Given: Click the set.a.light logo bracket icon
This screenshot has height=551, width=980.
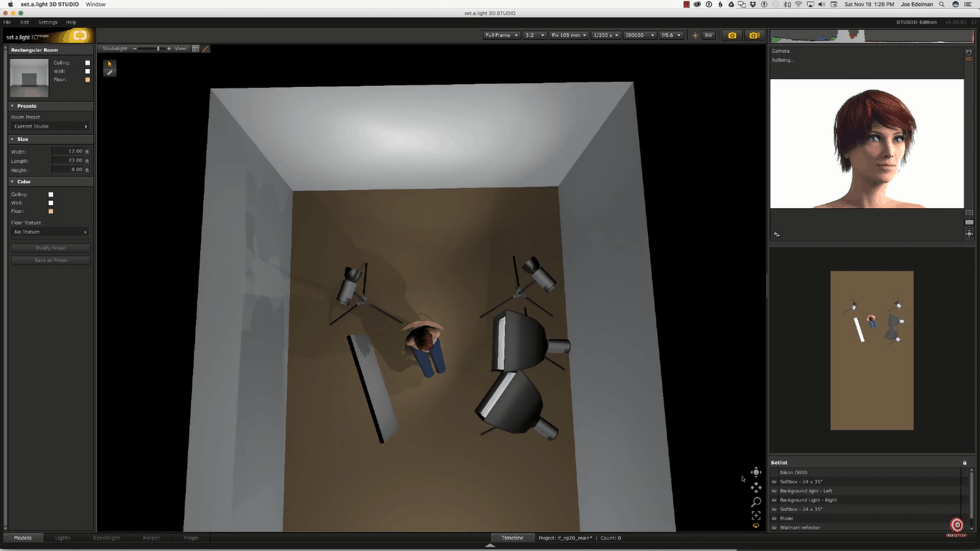Looking at the screenshot, I should [x=80, y=35].
